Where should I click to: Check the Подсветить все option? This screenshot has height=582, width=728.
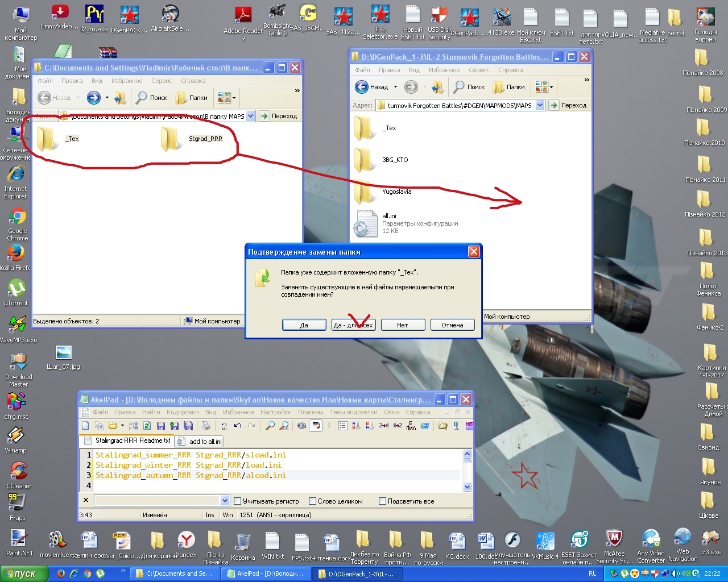pyautogui.click(x=383, y=501)
